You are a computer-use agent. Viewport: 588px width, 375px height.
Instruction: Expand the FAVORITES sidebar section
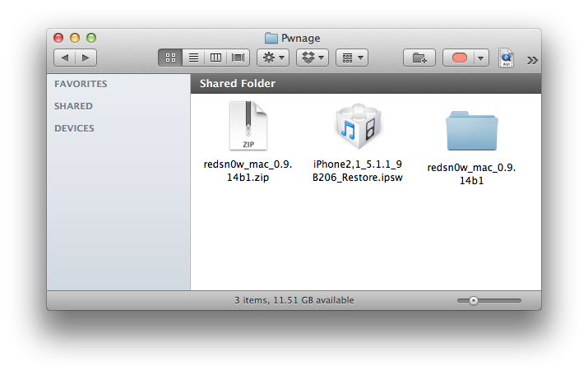pos(81,84)
